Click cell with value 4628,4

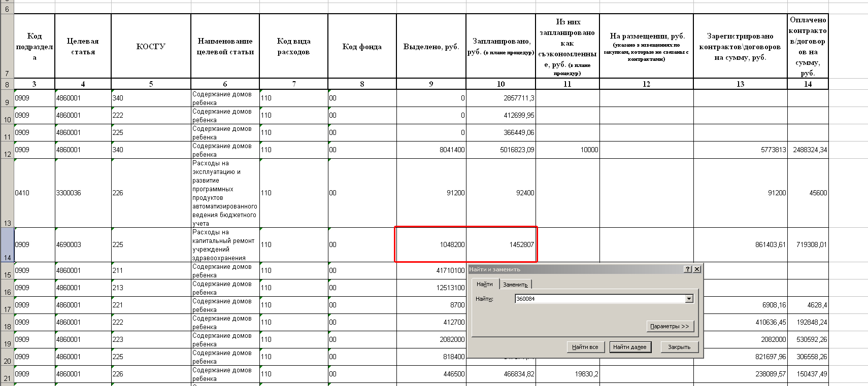pyautogui.click(x=808, y=305)
